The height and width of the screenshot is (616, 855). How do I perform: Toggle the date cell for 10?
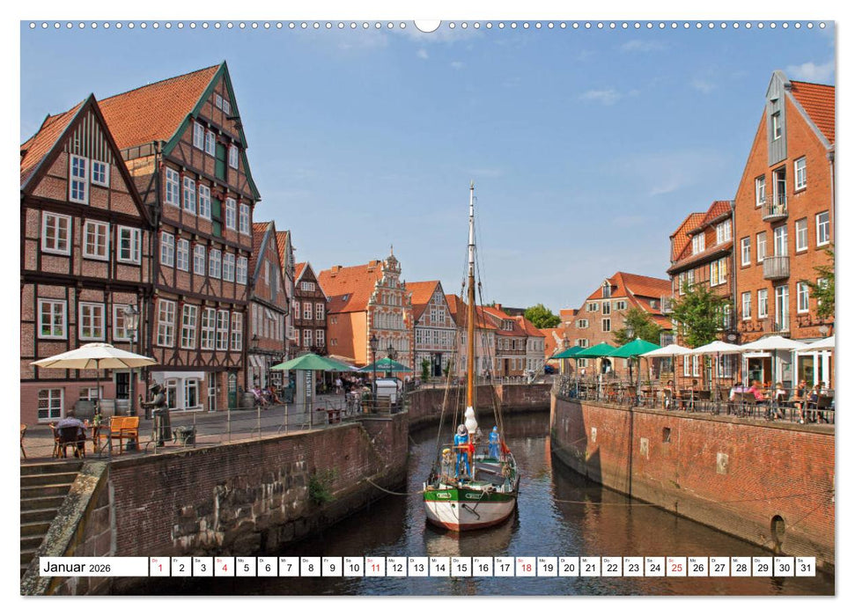pyautogui.click(x=354, y=570)
